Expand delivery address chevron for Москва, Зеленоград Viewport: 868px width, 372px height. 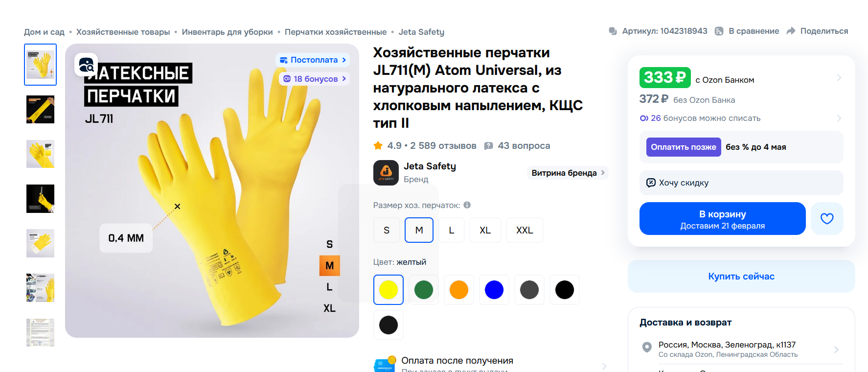pyautogui.click(x=836, y=349)
